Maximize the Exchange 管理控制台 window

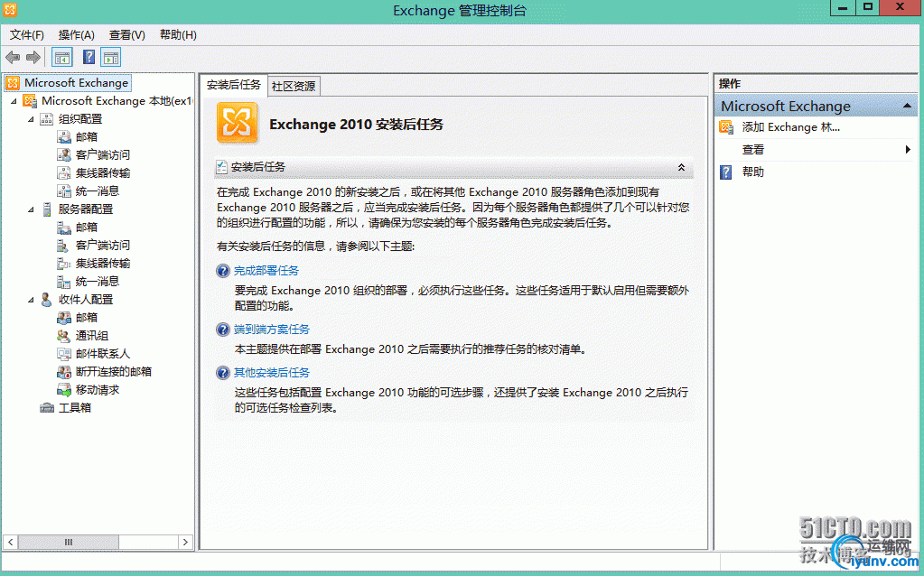click(x=867, y=7)
